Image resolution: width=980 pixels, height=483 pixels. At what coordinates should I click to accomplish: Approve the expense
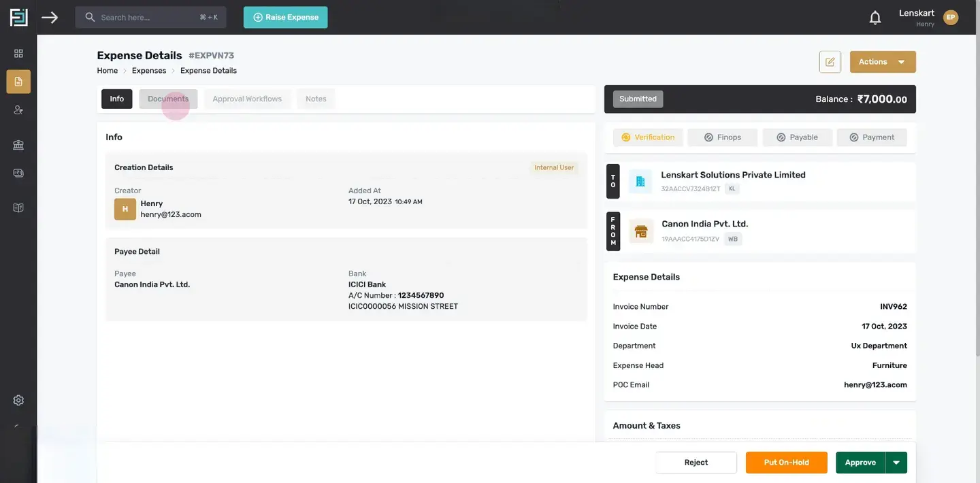tap(860, 463)
